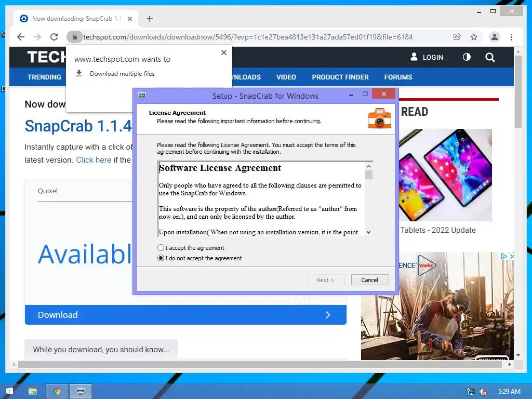Open the setup window system menu icon
Screen dimensions: 532x399
(x=142, y=96)
